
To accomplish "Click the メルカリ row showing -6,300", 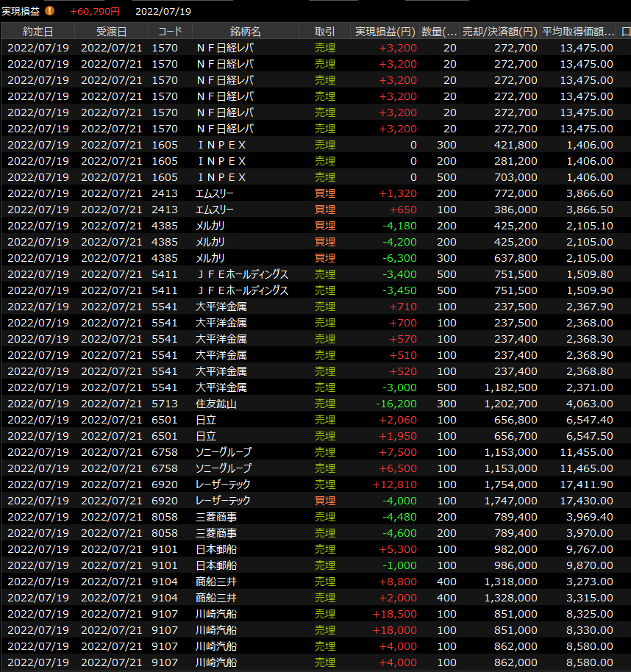I will (x=210, y=258).
